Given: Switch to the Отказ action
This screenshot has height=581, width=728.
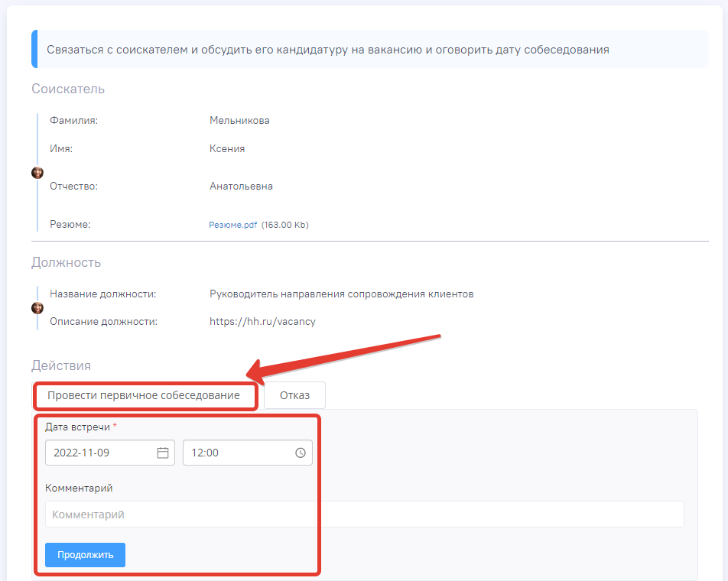Looking at the screenshot, I should [x=294, y=395].
